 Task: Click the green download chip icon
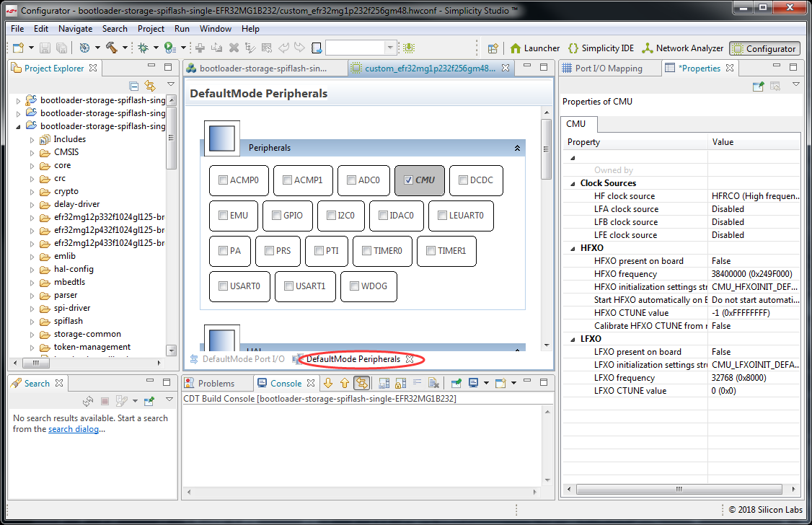(409, 48)
